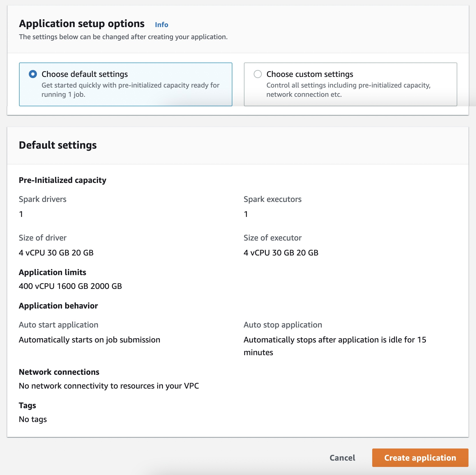Image resolution: width=476 pixels, height=475 pixels.
Task: Click the Spark drivers value showing 1
Action: [x=21, y=214]
